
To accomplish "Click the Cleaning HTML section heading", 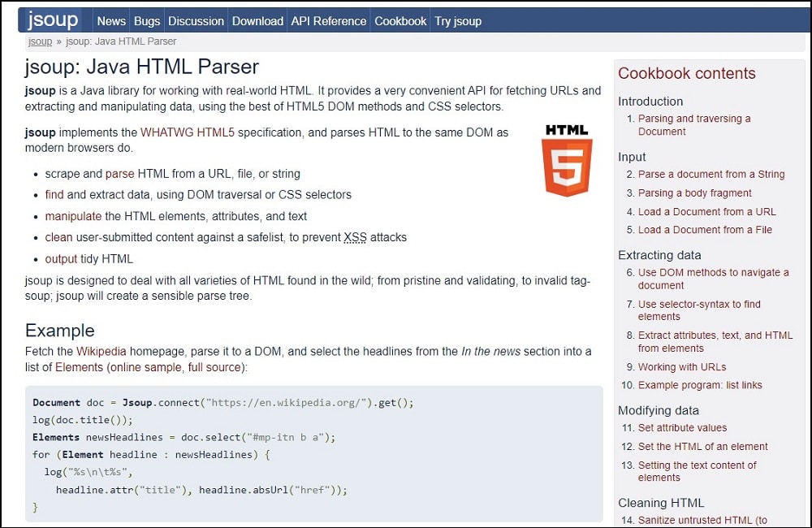I will tap(661, 503).
